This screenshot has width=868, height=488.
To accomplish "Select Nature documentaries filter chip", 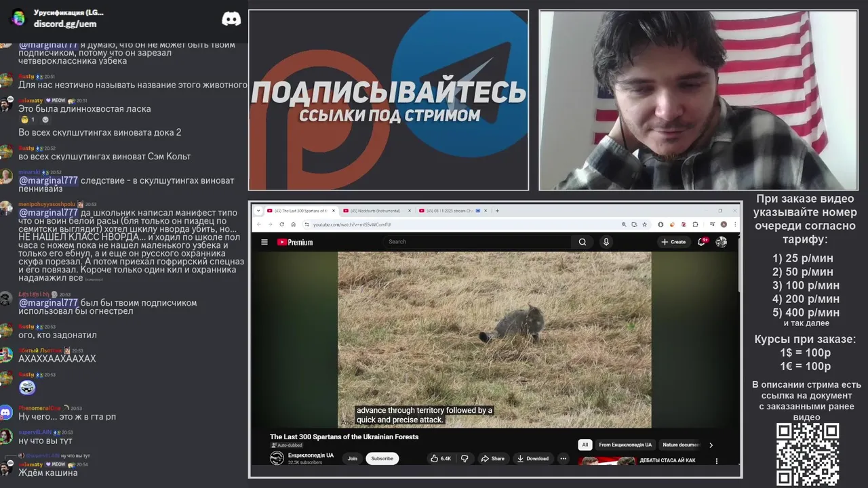I will point(681,445).
